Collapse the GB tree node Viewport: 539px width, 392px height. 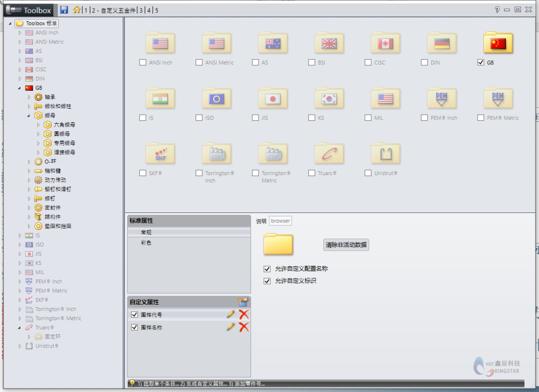[x=19, y=88]
